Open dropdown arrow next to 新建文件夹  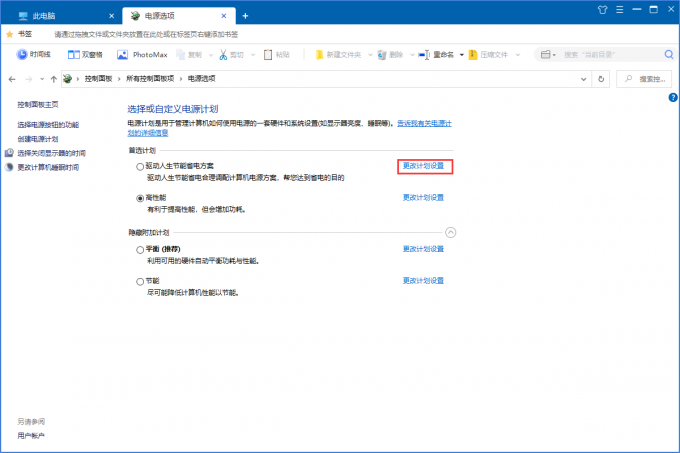point(370,55)
